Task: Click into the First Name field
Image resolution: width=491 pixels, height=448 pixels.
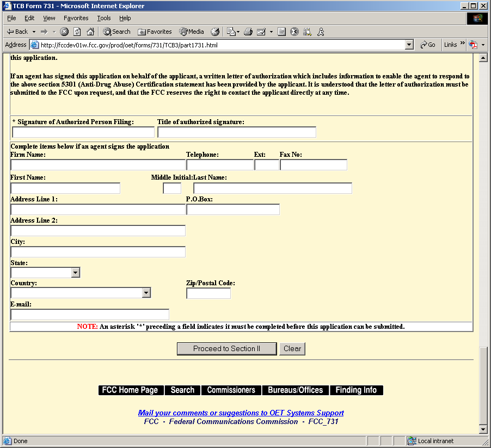Action: point(65,188)
